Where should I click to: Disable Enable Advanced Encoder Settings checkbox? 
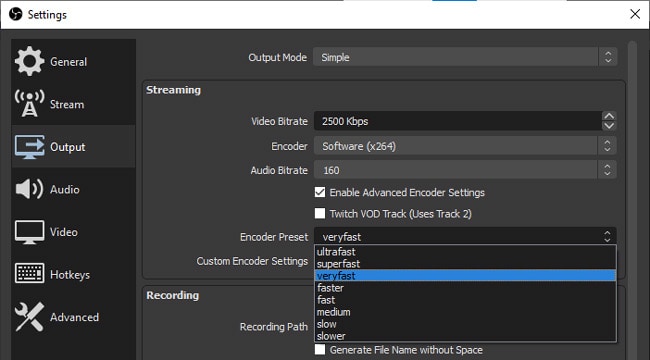pyautogui.click(x=320, y=192)
